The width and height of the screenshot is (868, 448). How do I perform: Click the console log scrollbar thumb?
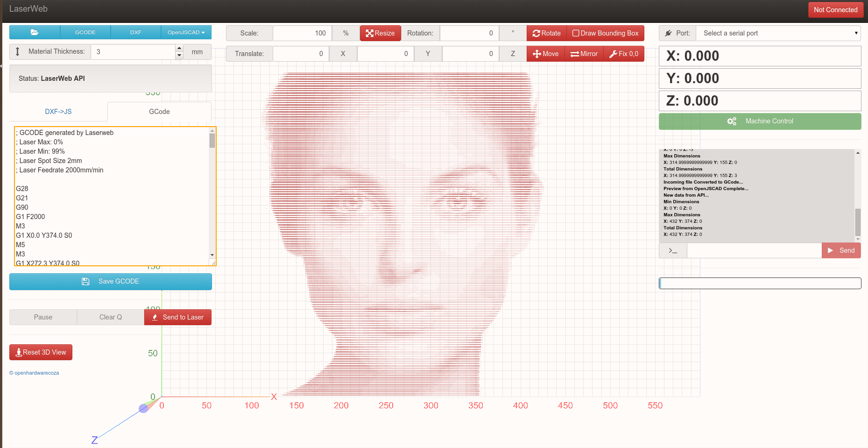[x=858, y=222]
